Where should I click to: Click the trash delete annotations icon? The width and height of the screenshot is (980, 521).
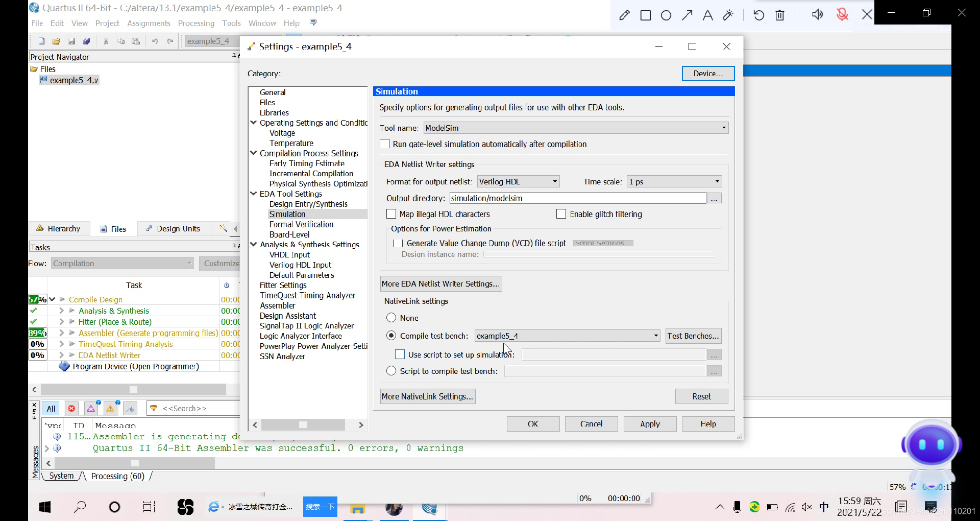click(x=780, y=15)
